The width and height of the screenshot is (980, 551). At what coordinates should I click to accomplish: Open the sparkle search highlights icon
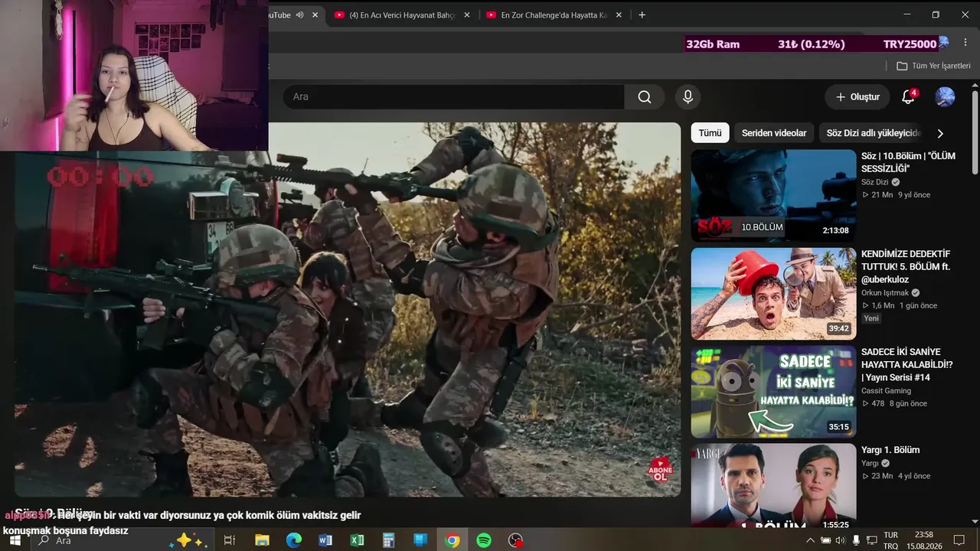(188, 540)
